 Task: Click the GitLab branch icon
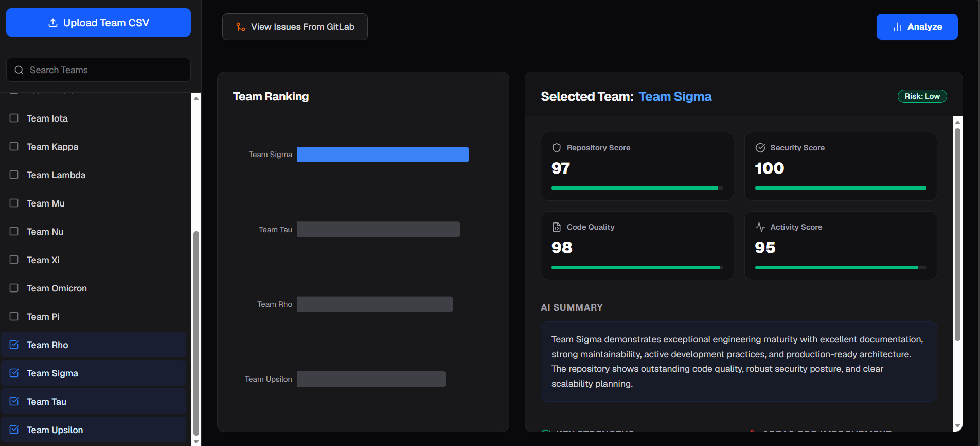pyautogui.click(x=240, y=27)
